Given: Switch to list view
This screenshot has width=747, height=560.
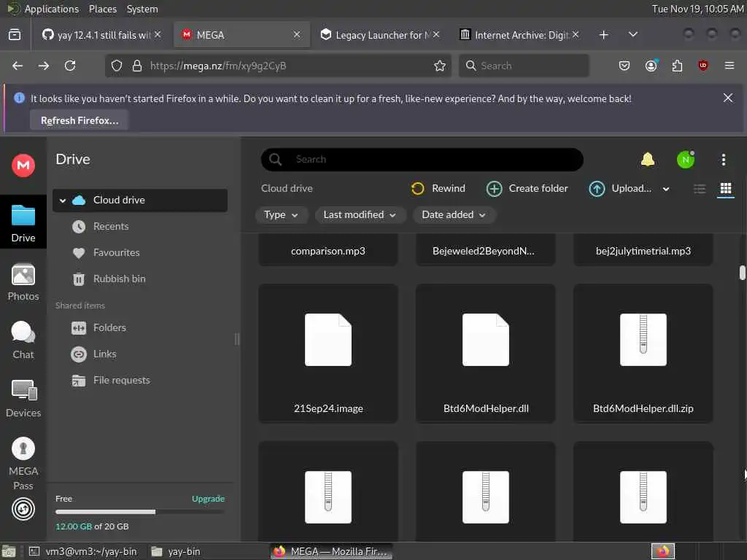Looking at the screenshot, I should pyautogui.click(x=700, y=189).
